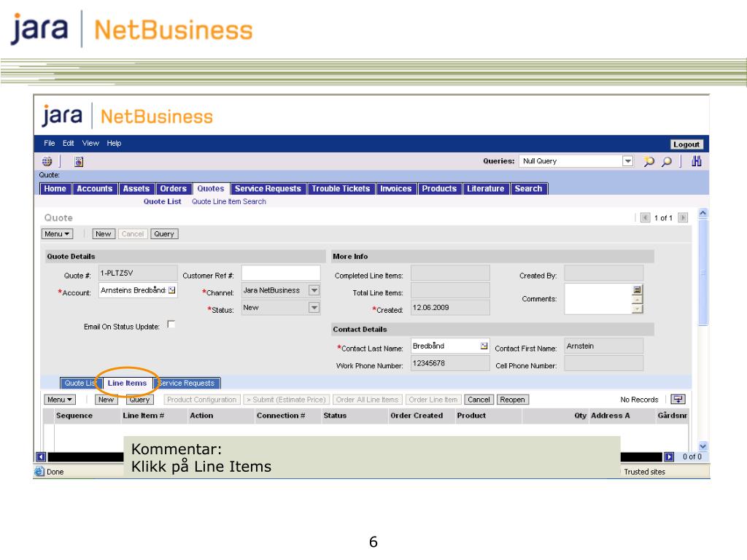Viewport: 747px width, 560px height.
Task: Open the Literature tab
Action: (x=485, y=189)
